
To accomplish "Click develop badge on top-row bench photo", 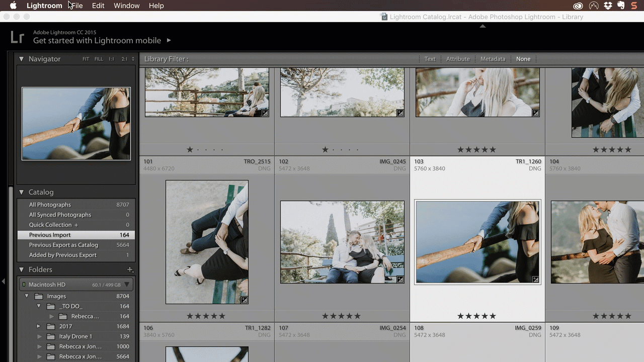I will [x=265, y=113].
